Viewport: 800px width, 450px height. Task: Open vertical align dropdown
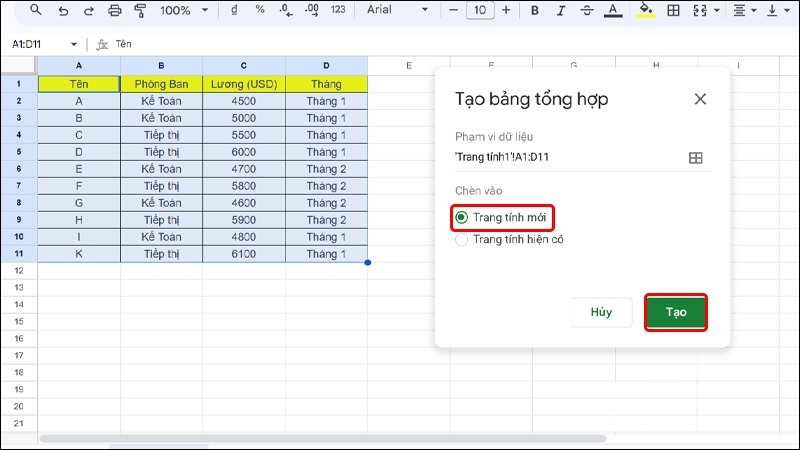[778, 10]
